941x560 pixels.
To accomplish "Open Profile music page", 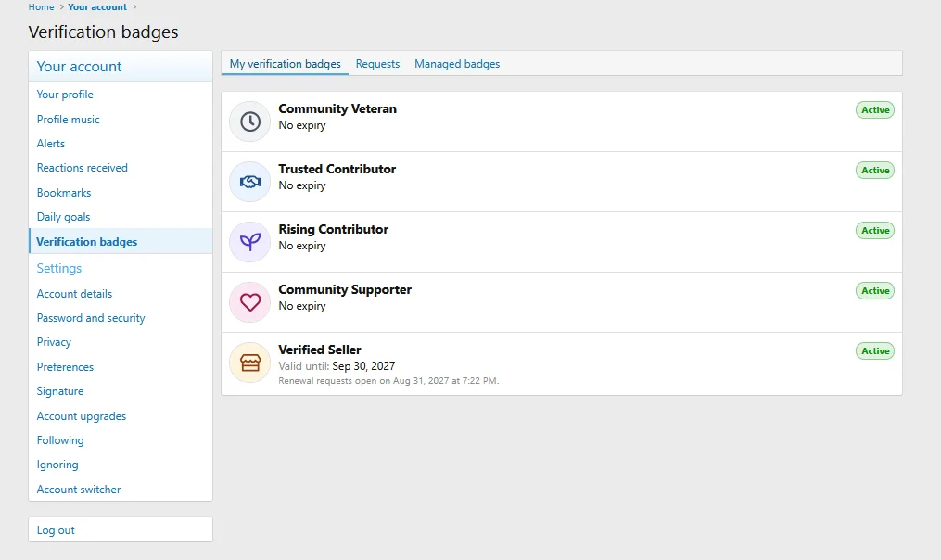I will [68, 120].
